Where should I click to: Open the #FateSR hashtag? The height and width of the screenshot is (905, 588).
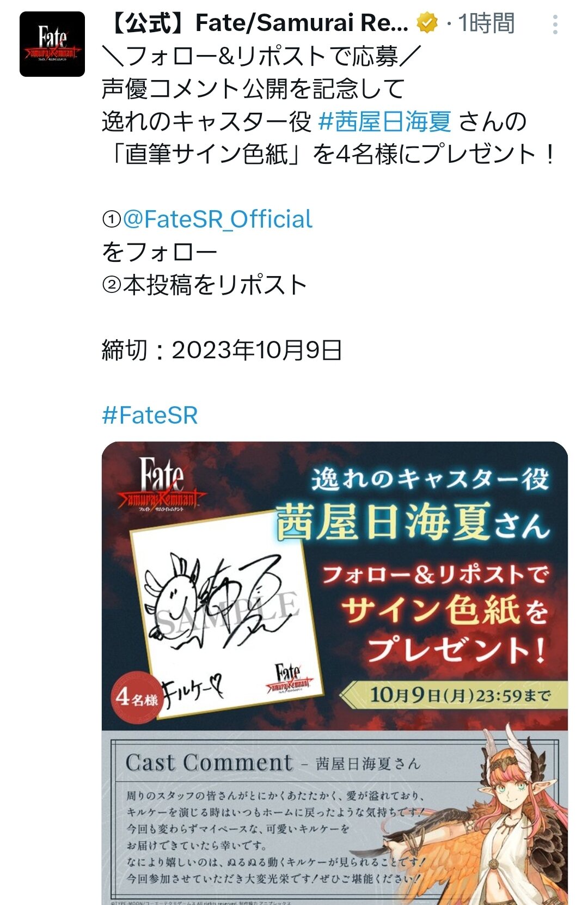point(150,415)
